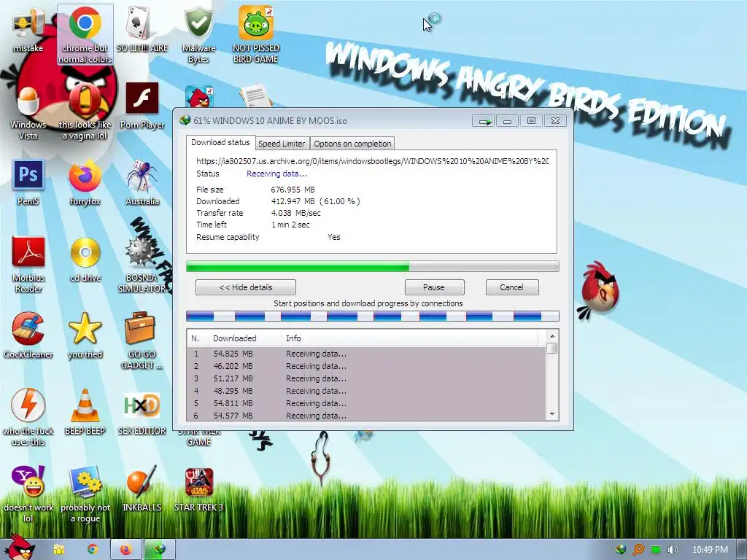
Task: Pause the download
Action: (434, 287)
